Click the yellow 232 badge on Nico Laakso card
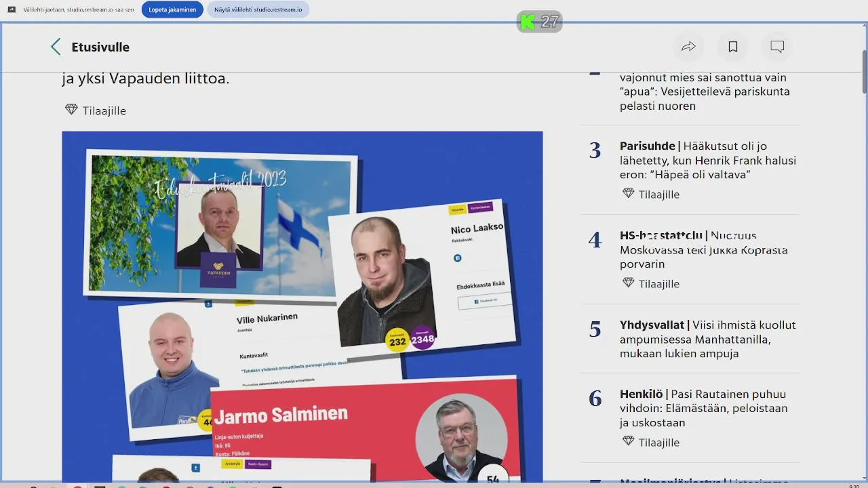The width and height of the screenshot is (868, 488). click(x=397, y=341)
